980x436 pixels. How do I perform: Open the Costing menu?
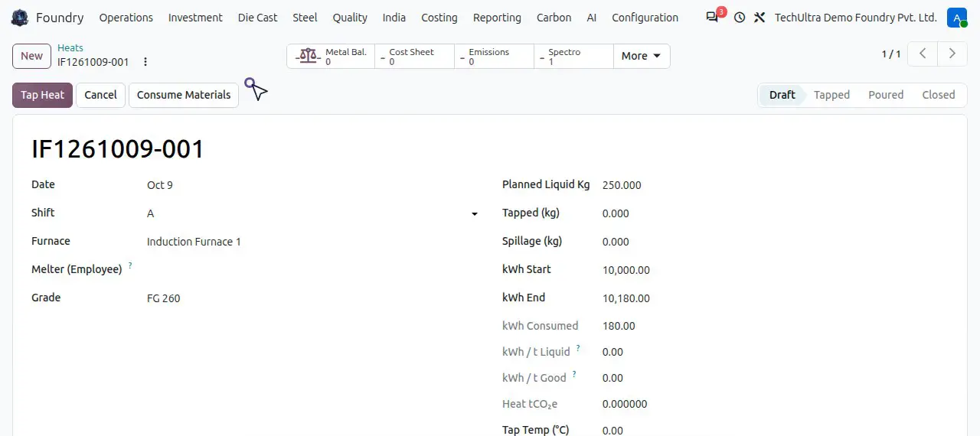pos(439,18)
